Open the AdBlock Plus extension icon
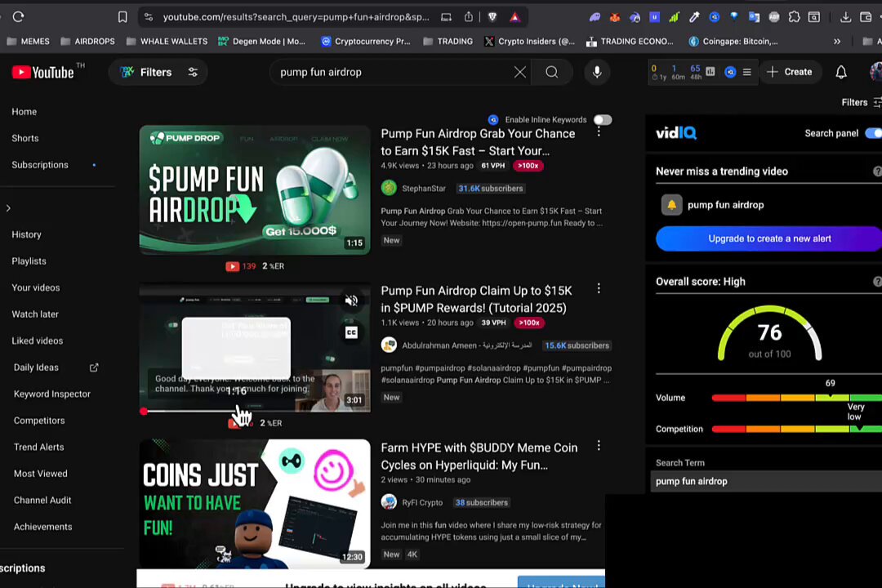Image resolution: width=882 pixels, height=588 pixels. 774,17
